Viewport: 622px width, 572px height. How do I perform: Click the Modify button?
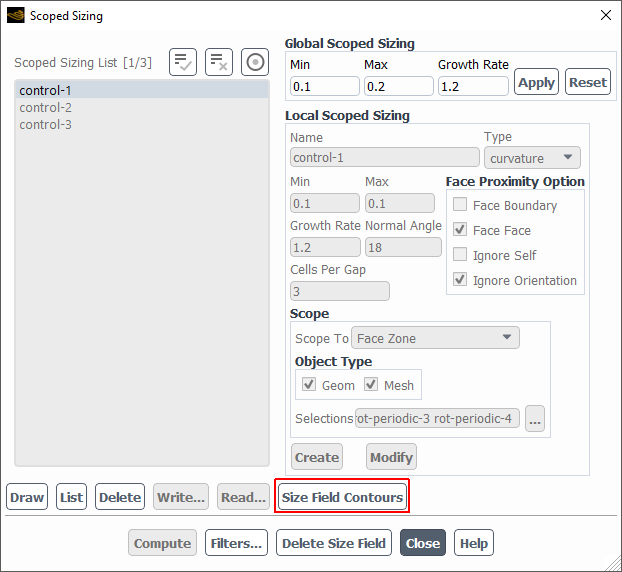[x=392, y=457]
